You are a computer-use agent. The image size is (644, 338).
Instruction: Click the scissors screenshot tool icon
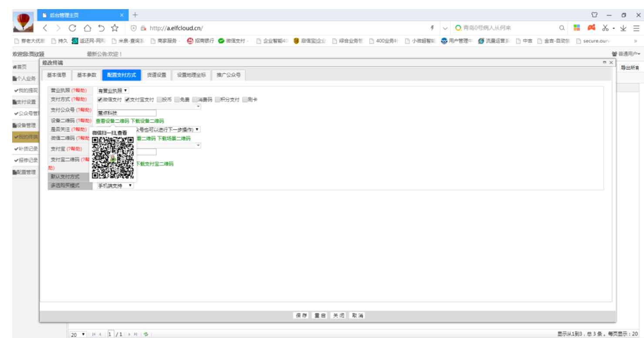[x=605, y=28]
